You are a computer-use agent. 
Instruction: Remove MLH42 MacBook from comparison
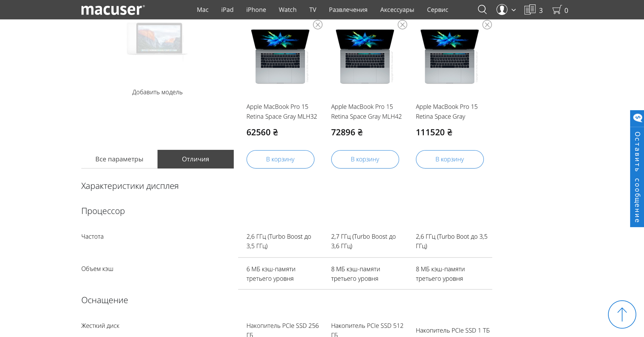click(402, 25)
